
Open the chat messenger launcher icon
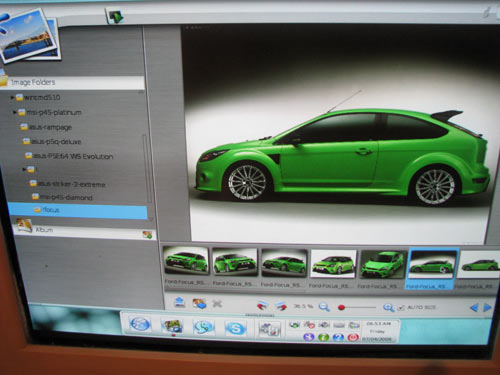[203, 327]
